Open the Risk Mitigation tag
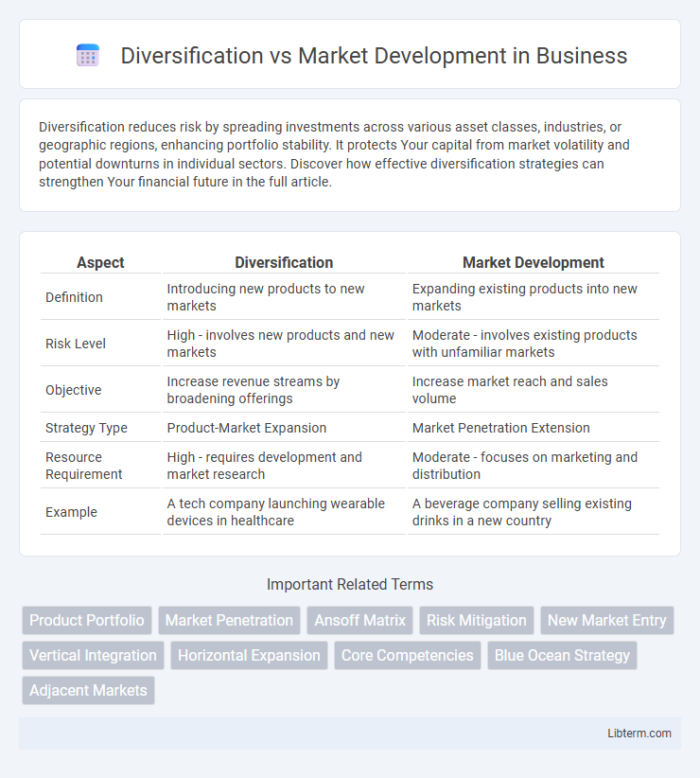 point(477,620)
